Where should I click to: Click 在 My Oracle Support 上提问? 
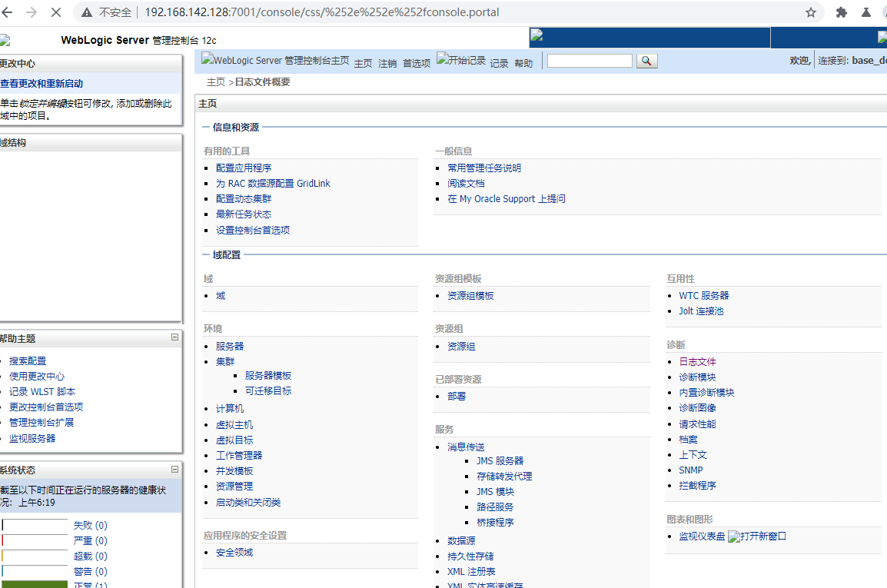(507, 198)
